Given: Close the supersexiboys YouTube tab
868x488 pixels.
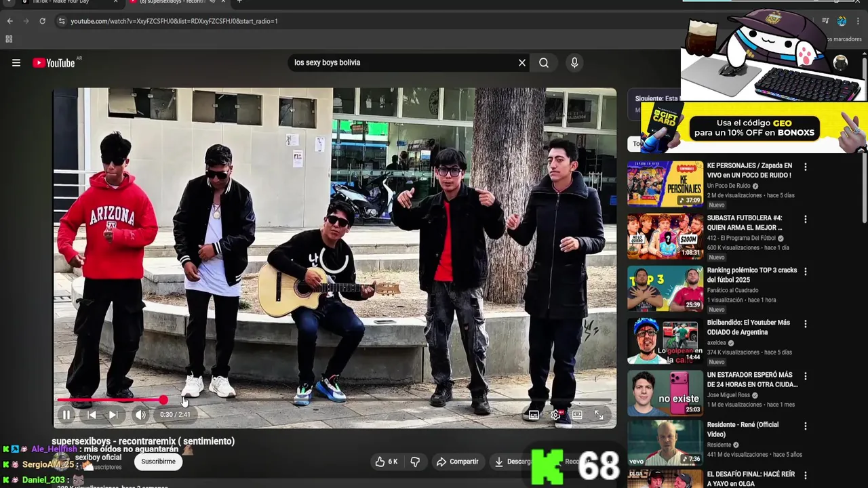Looking at the screenshot, I should 223,2.
